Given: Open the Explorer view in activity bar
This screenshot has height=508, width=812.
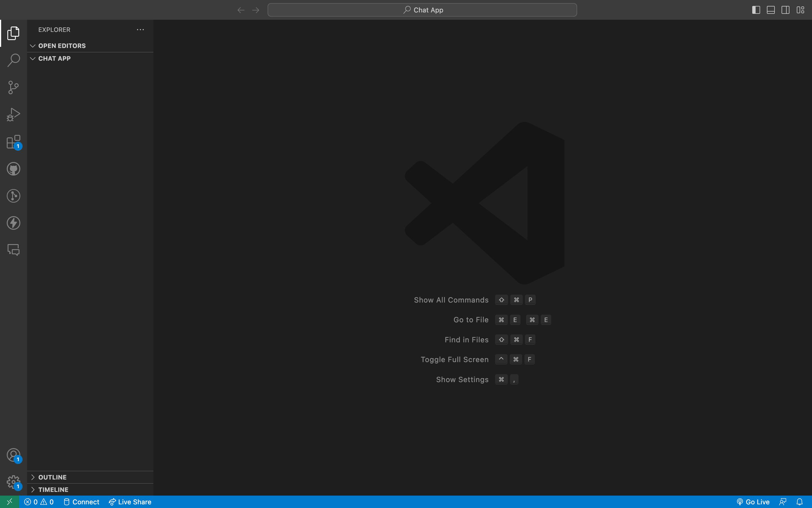Looking at the screenshot, I should (14, 33).
